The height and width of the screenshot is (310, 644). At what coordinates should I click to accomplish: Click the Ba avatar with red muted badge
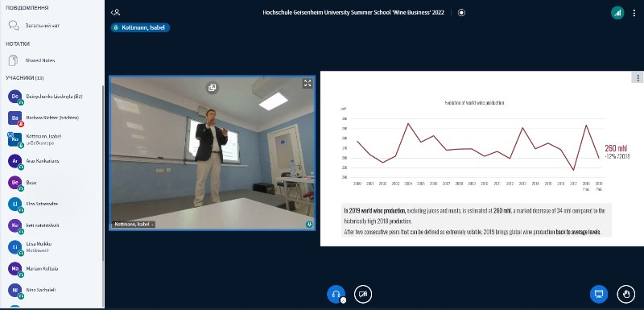[x=14, y=118]
